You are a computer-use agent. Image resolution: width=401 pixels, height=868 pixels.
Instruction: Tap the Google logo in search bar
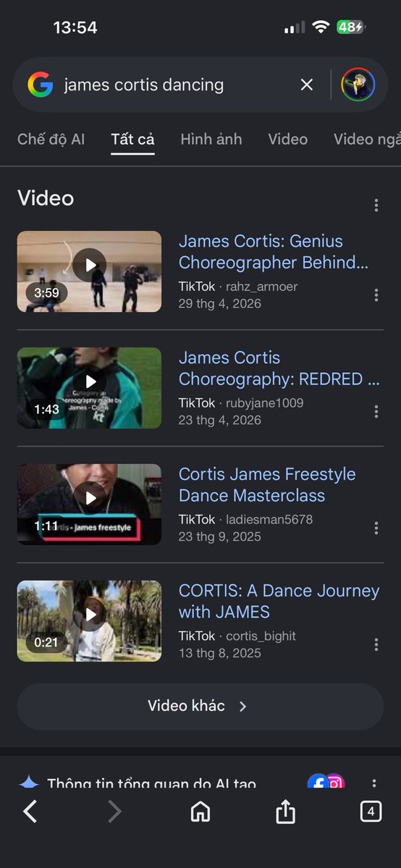coord(41,85)
